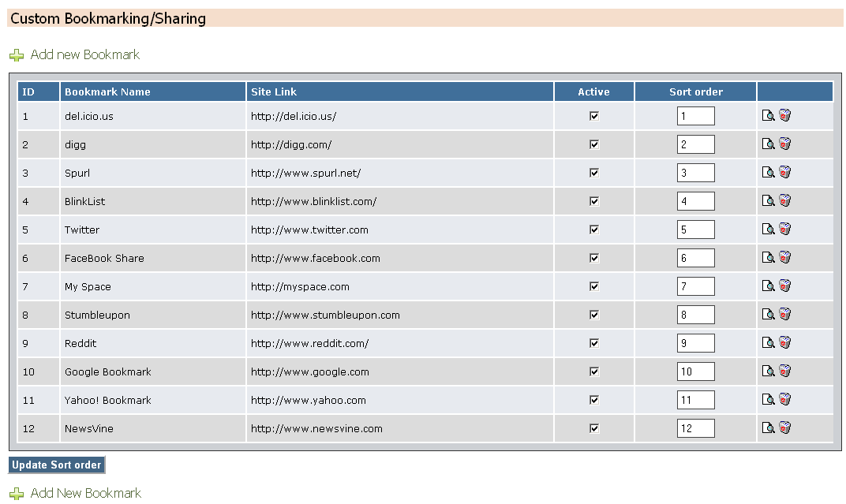Open the top Add new Bookmark link

[x=84, y=54]
